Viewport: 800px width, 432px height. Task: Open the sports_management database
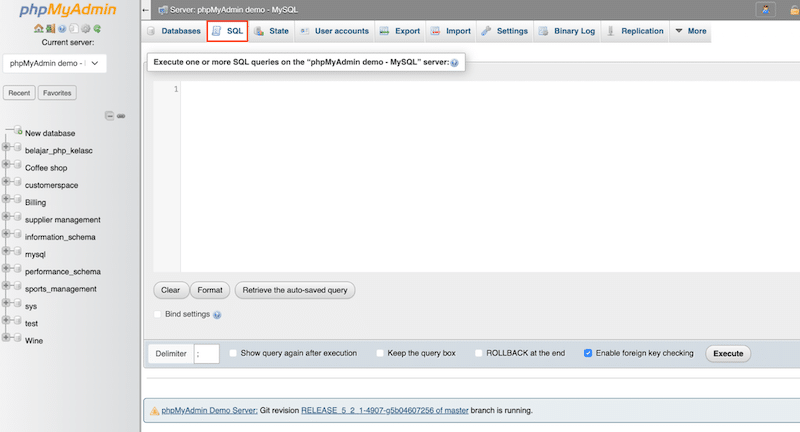click(61, 289)
